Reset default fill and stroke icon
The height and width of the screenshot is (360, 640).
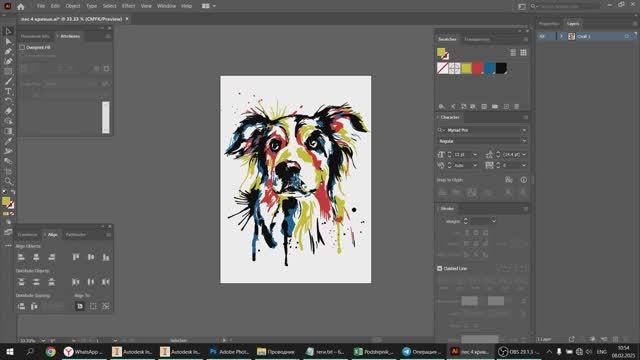tap(5, 192)
